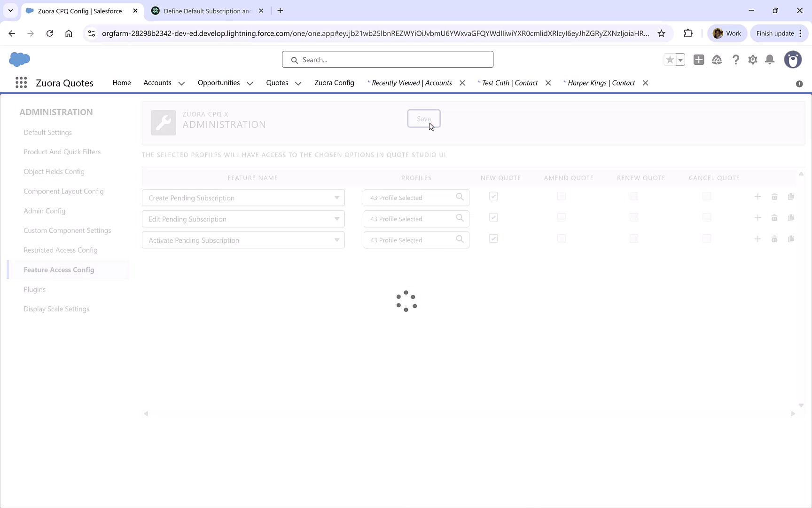The image size is (812, 508).
Task: Check Amend Quote for Create Pending Subscription
Action: click(x=561, y=196)
